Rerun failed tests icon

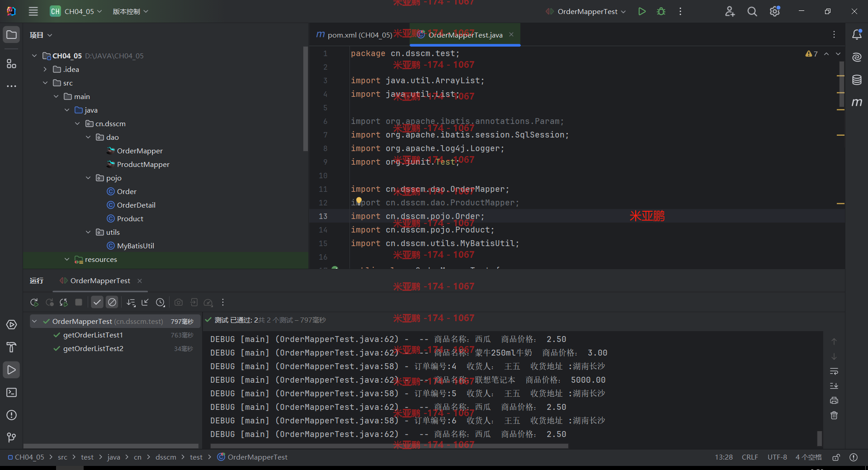click(x=50, y=302)
